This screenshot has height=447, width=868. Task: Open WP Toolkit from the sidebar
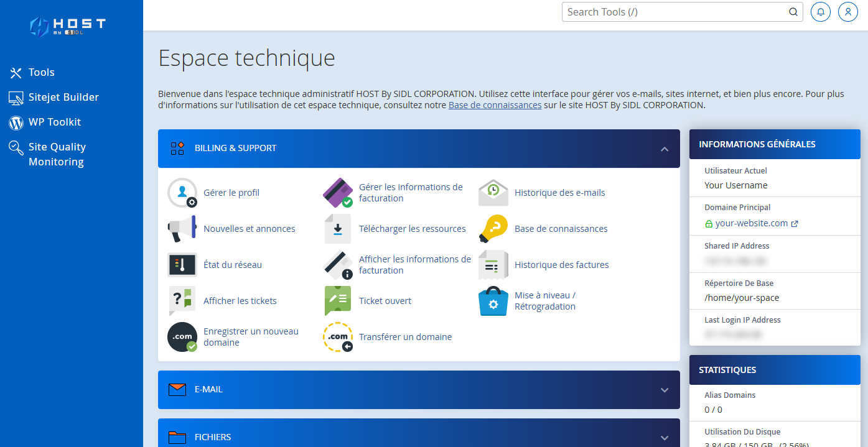pyautogui.click(x=54, y=122)
